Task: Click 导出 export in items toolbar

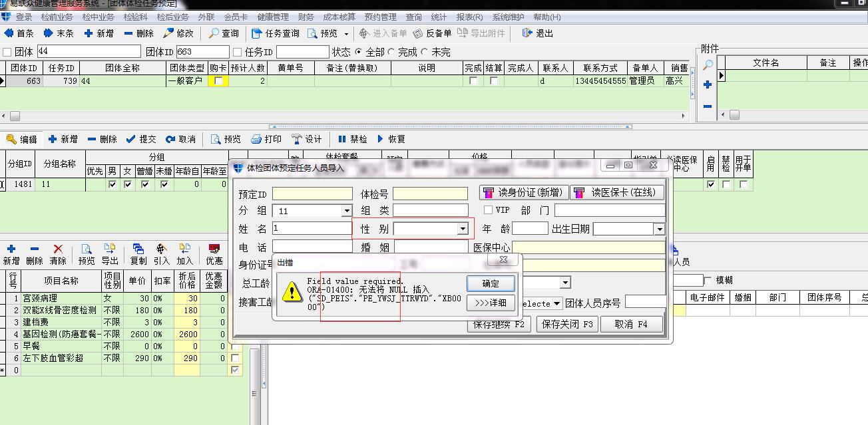Action: tap(110, 254)
